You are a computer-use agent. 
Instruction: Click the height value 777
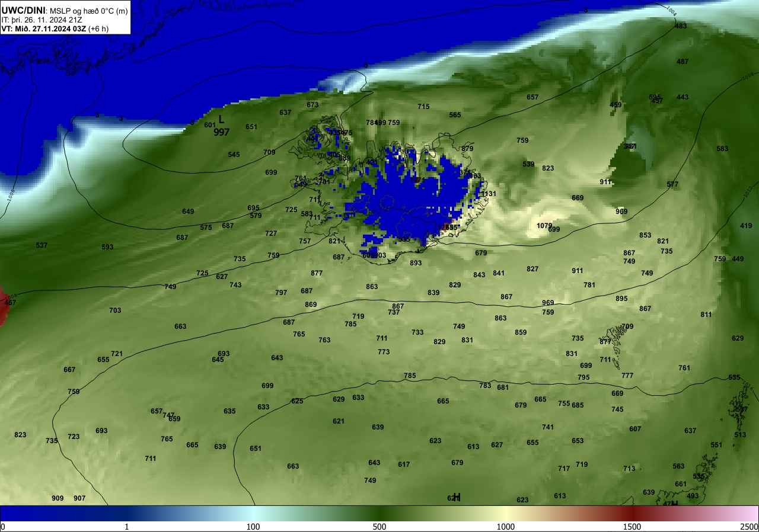point(627,376)
